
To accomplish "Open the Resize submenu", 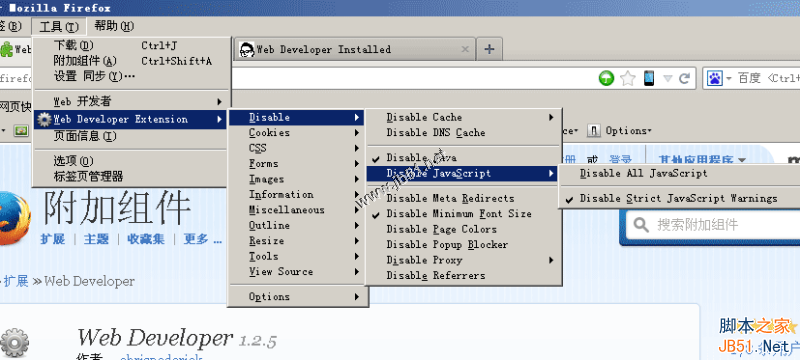I will [x=297, y=241].
